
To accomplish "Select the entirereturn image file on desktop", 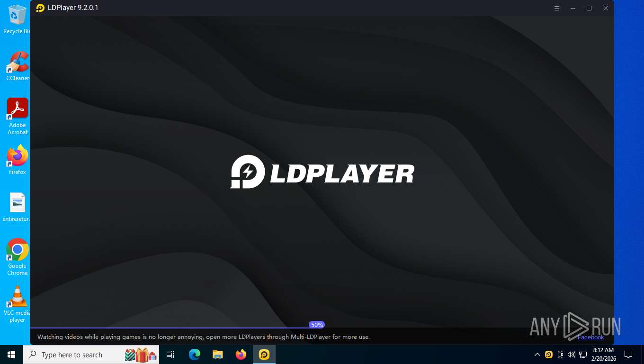I will [x=18, y=207].
